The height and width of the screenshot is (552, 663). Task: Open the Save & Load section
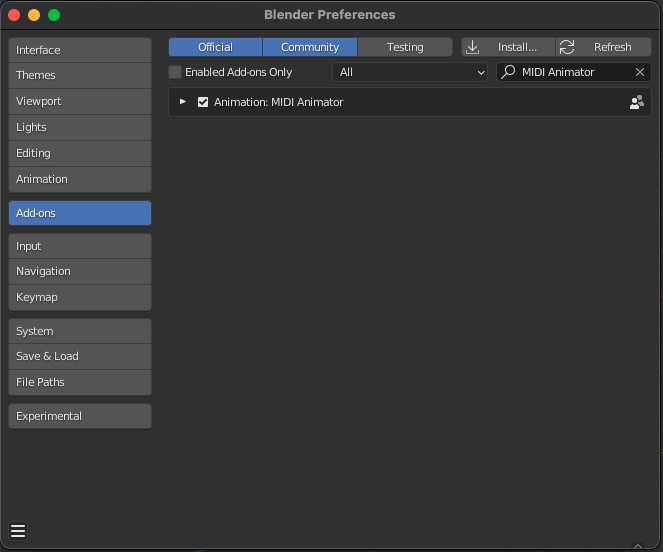pos(80,356)
